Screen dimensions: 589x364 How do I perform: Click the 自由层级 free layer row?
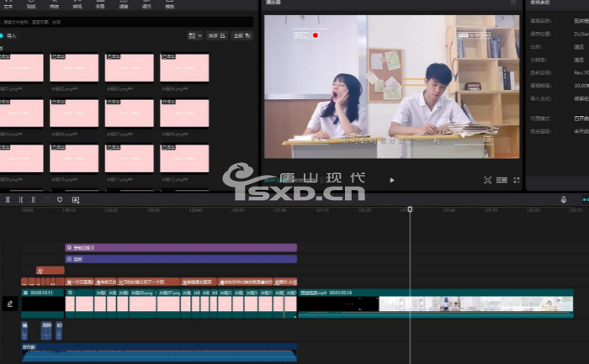pos(560,131)
